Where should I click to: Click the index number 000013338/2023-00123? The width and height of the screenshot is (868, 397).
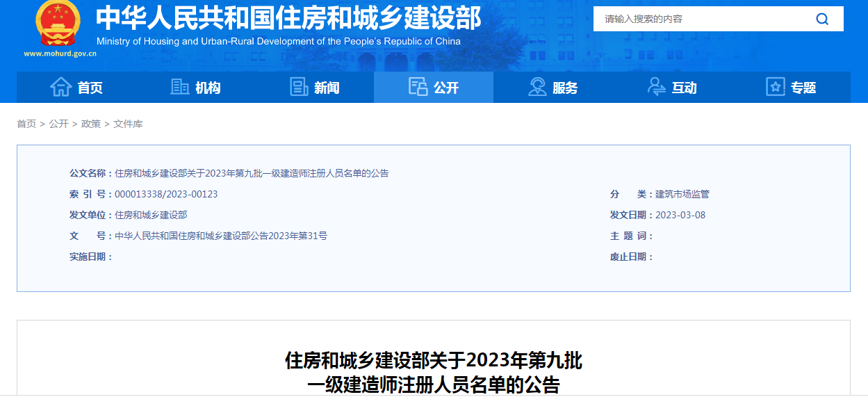point(166,194)
